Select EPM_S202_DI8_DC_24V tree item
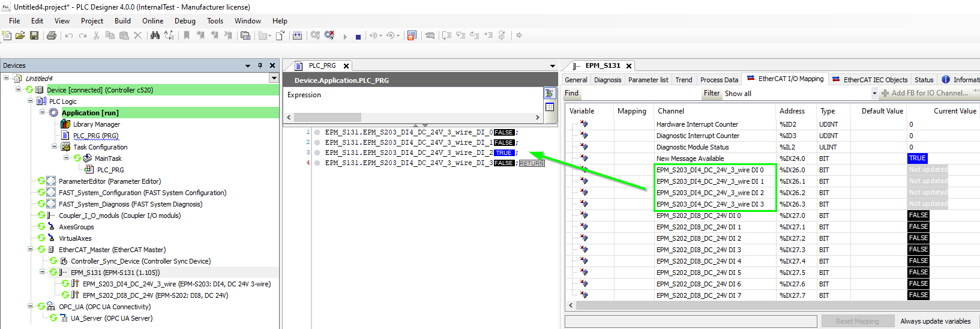 [155, 295]
